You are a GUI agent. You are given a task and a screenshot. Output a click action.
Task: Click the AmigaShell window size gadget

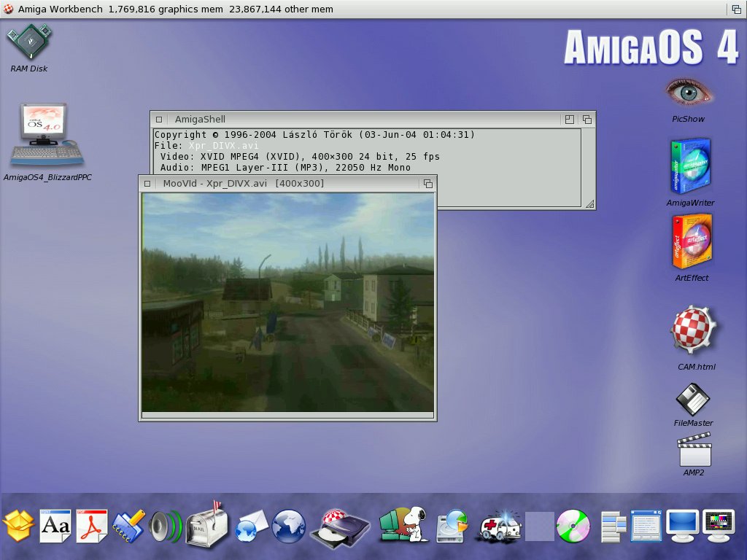[589, 204]
